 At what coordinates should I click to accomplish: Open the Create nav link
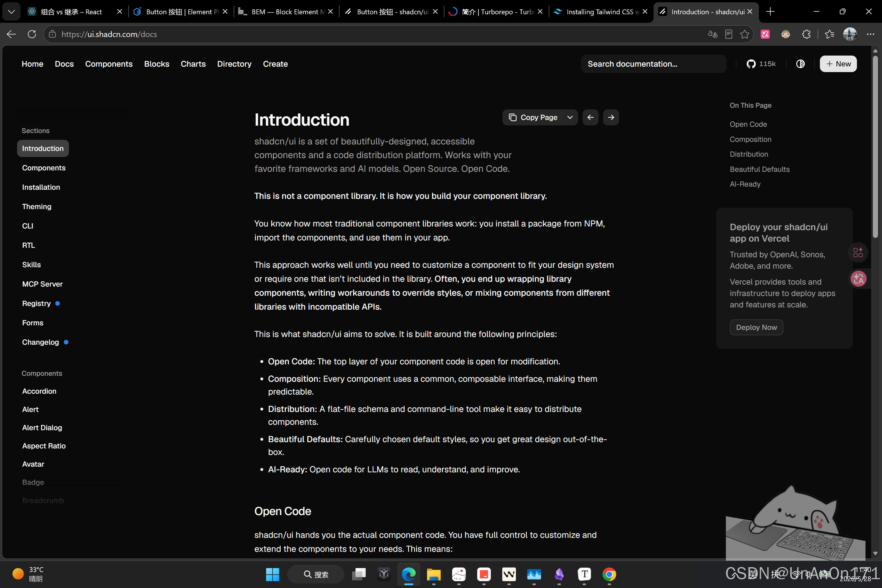[275, 64]
